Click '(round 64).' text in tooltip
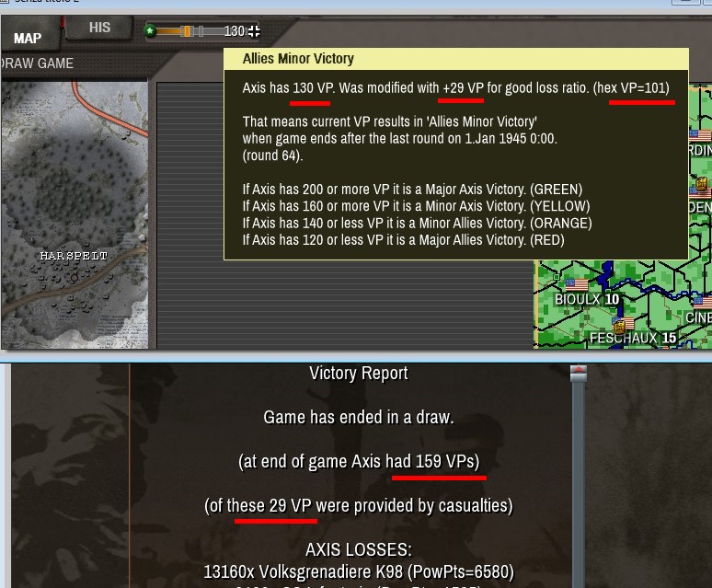The width and height of the screenshot is (712, 588). [x=272, y=156]
